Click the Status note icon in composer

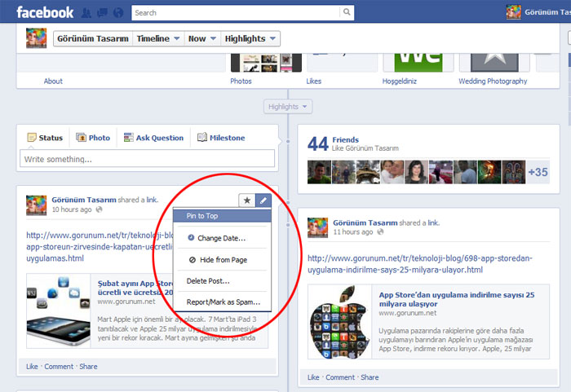pyautogui.click(x=32, y=137)
